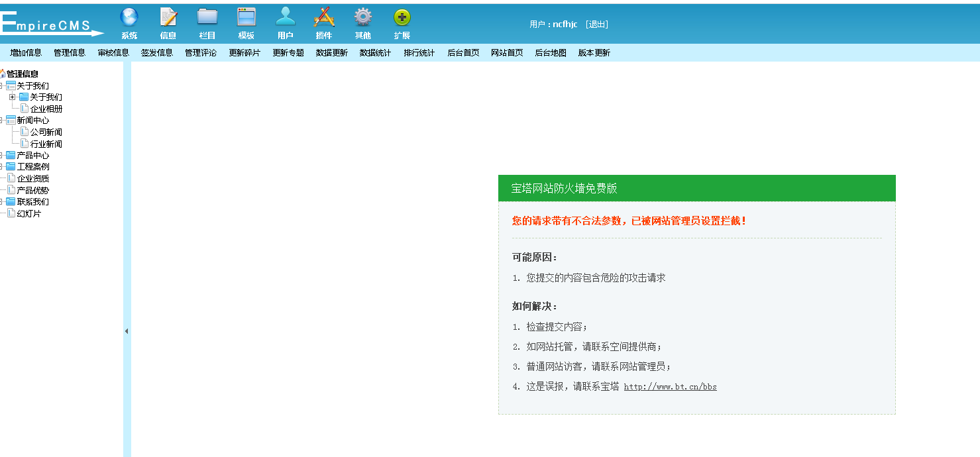Click the 可能原因 heading text

[x=535, y=257]
